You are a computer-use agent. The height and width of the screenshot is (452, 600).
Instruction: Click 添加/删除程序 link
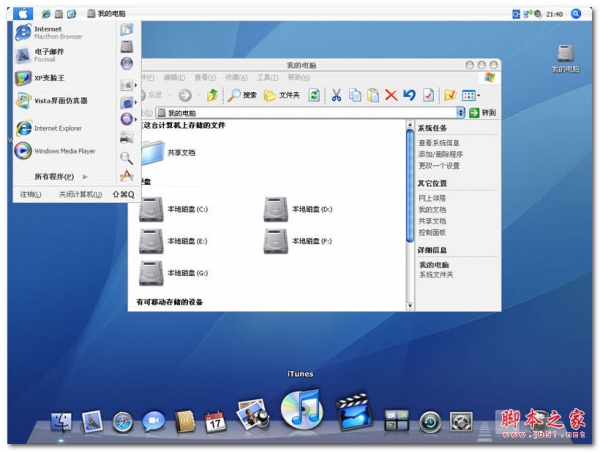(x=440, y=154)
